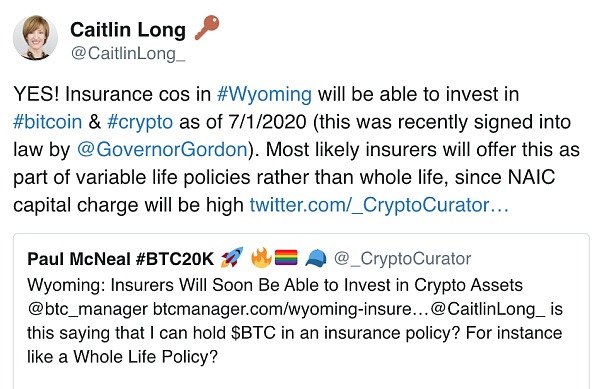
Task: Open the #crypto hashtag
Action: pyautogui.click(x=140, y=122)
